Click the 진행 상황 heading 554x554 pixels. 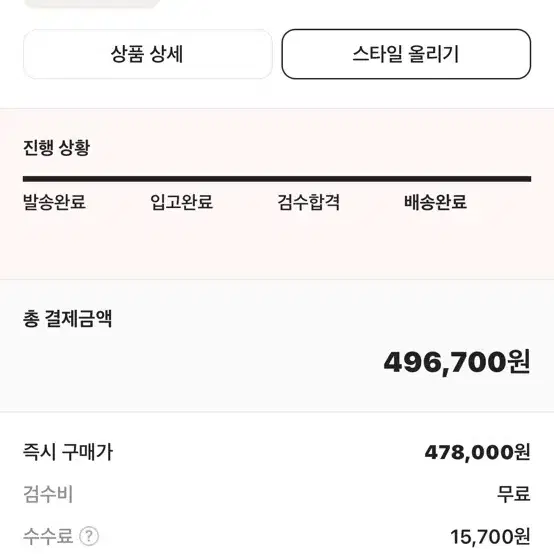(57, 147)
